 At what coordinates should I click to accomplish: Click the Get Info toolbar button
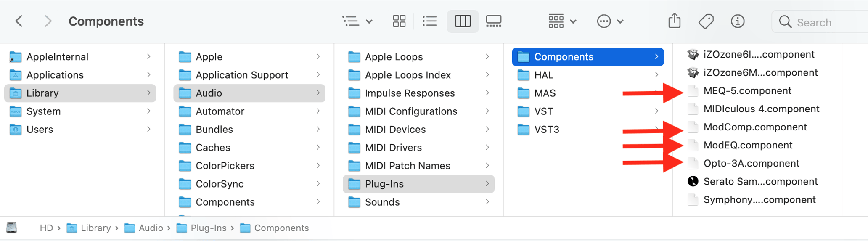tap(737, 21)
